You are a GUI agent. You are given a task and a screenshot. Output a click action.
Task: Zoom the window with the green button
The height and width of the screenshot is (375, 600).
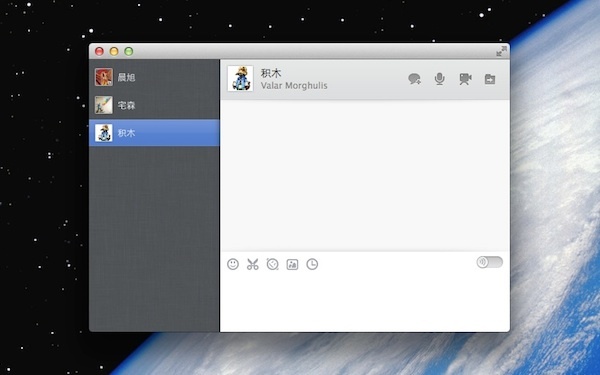click(x=129, y=51)
